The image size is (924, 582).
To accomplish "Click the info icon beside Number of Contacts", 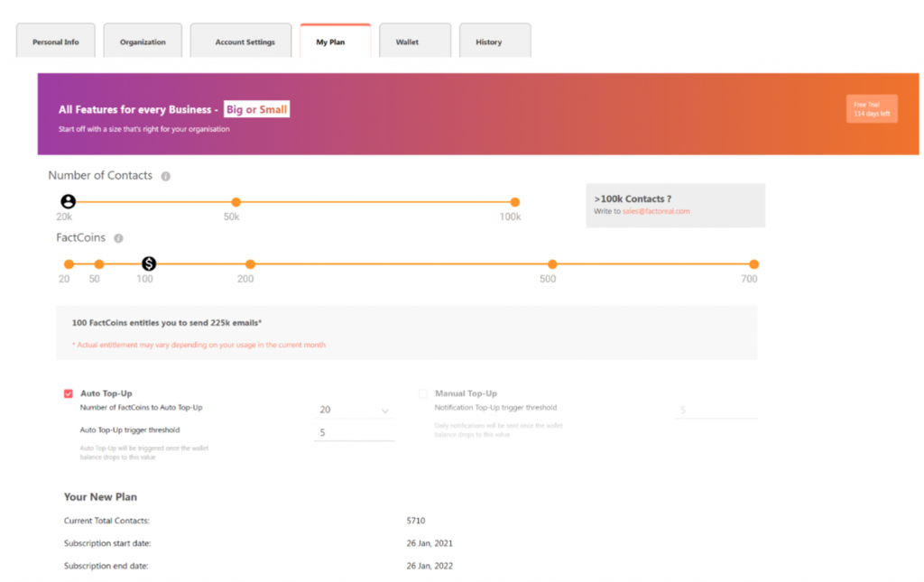I will click(x=166, y=176).
